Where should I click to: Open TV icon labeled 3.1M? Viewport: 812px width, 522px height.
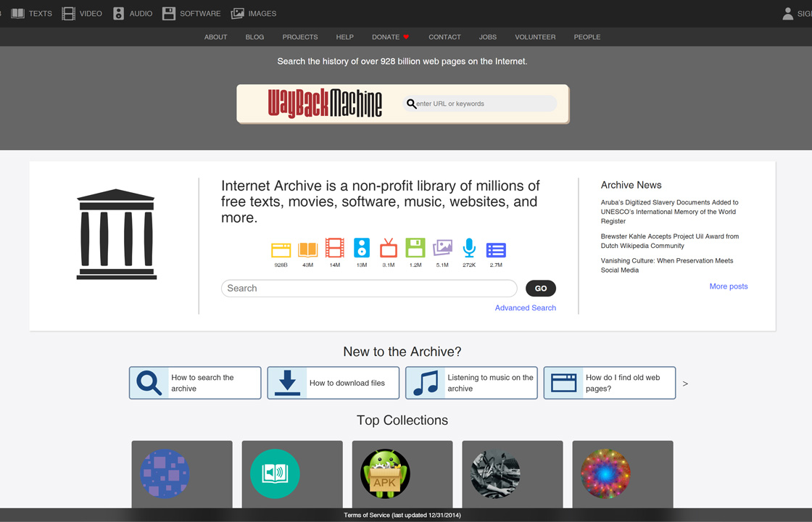click(389, 248)
